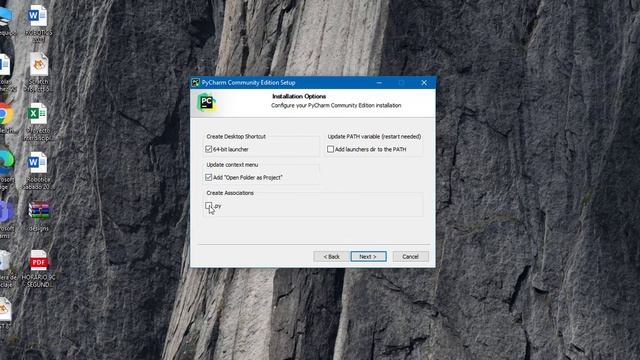
Task: Go to the next setup step
Action: pyautogui.click(x=368, y=256)
